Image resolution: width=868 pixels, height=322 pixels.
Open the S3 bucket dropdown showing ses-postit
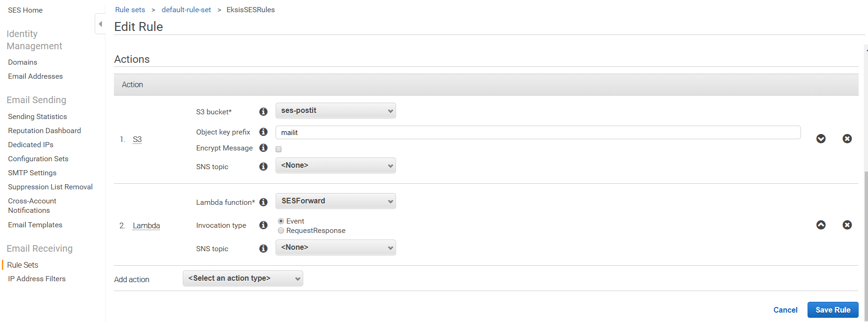coord(336,111)
